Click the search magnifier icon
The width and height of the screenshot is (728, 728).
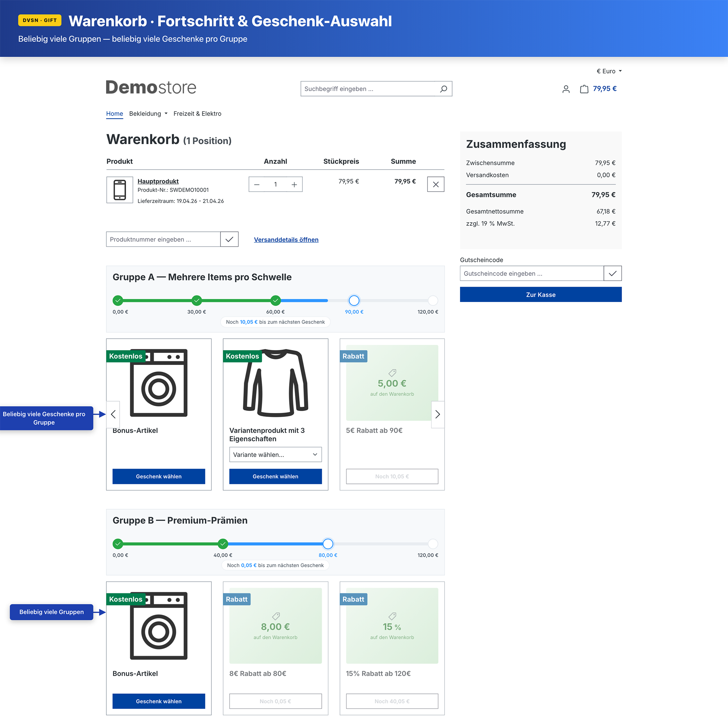(x=443, y=89)
